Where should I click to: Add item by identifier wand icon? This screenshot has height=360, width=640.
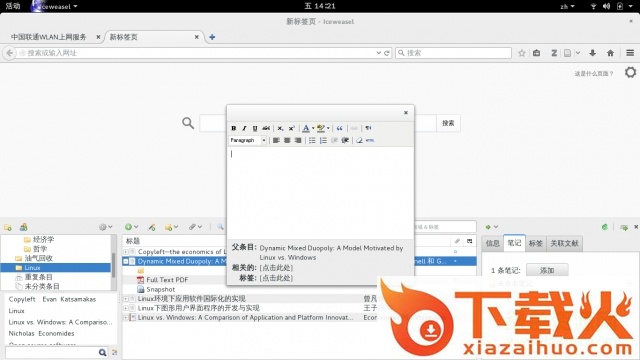152,227
